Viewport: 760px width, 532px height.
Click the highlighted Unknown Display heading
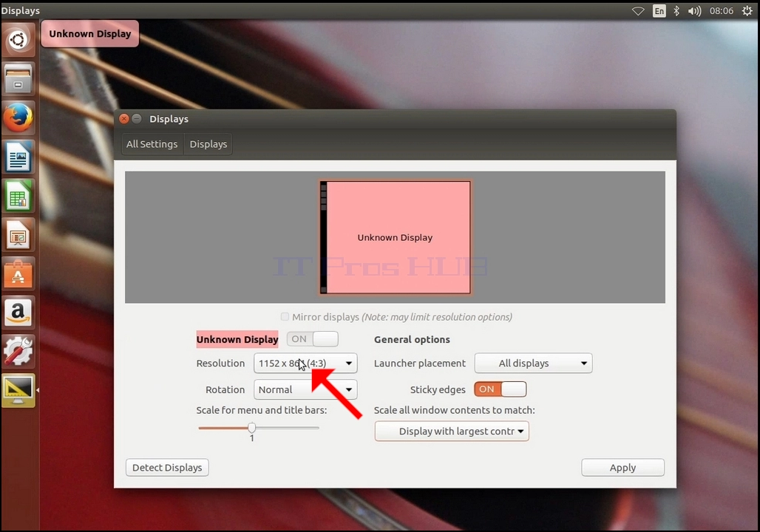click(237, 339)
